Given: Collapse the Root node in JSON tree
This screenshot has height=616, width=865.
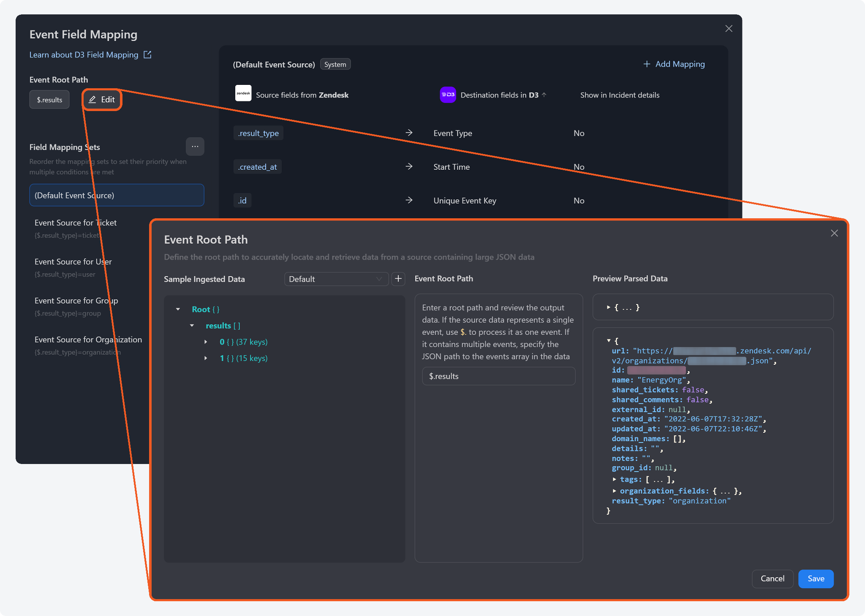Looking at the screenshot, I should (178, 309).
